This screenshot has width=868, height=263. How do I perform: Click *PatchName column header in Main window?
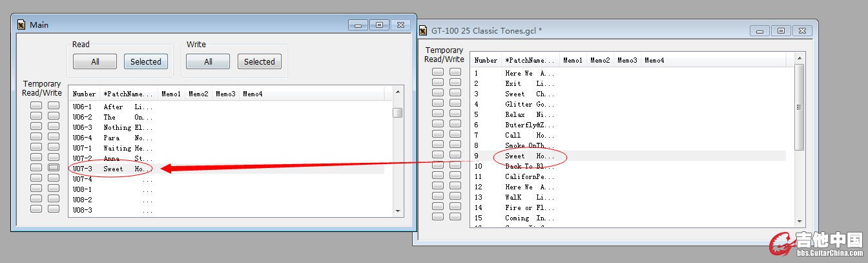click(129, 94)
